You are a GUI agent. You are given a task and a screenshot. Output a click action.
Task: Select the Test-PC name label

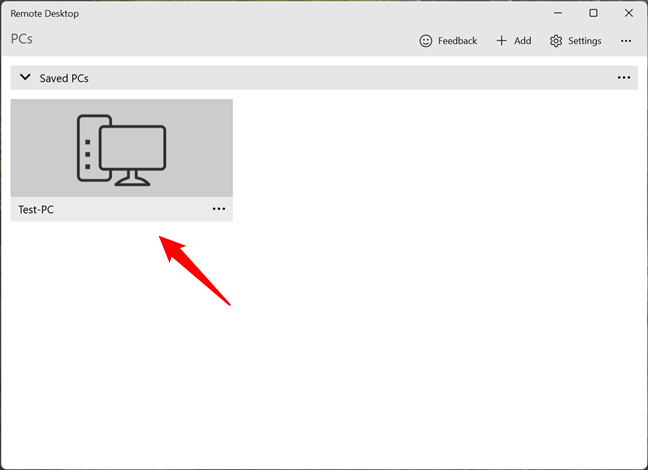36,210
